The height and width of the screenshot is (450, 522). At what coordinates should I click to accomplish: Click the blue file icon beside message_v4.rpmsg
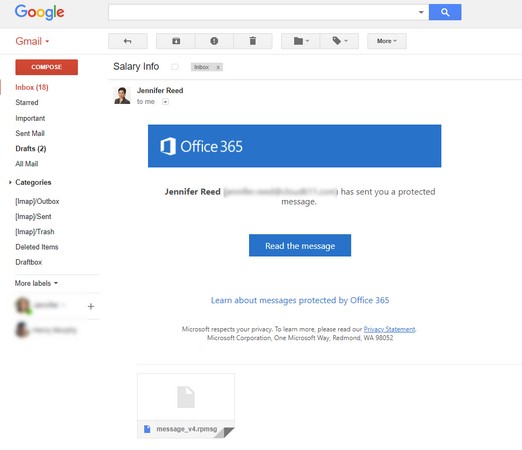pyautogui.click(x=147, y=429)
